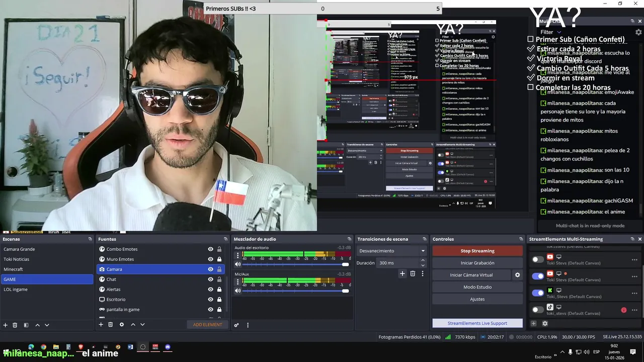Image resolution: width=644 pixels, height=362 pixels.
Task: Hide the Chat source eye icon
Action: (x=210, y=279)
